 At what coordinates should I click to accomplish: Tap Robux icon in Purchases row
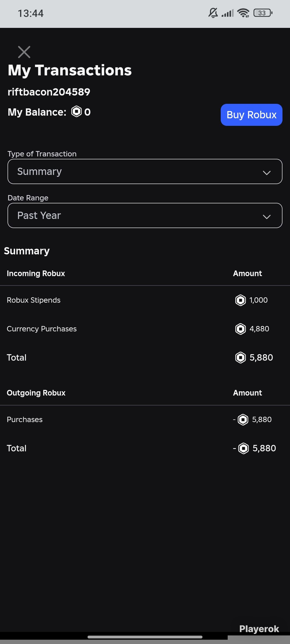[243, 420]
